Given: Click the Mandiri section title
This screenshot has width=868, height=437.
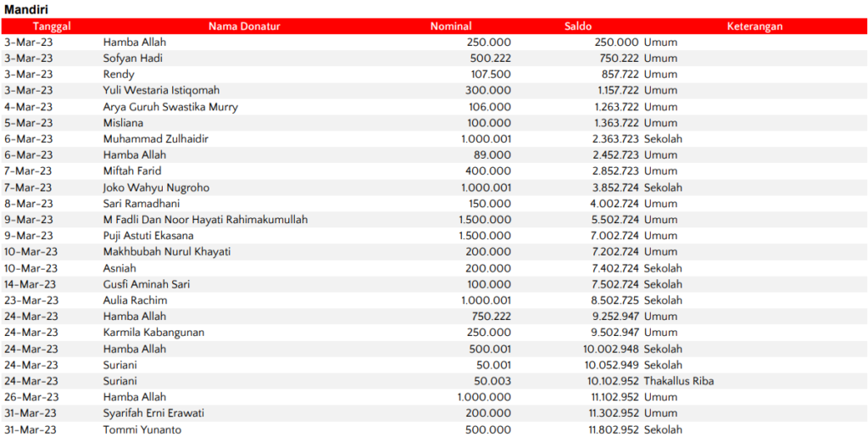Looking at the screenshot, I should (25, 8).
